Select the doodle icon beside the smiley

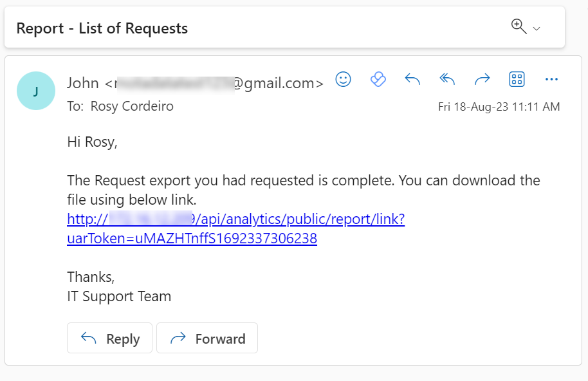coord(378,79)
